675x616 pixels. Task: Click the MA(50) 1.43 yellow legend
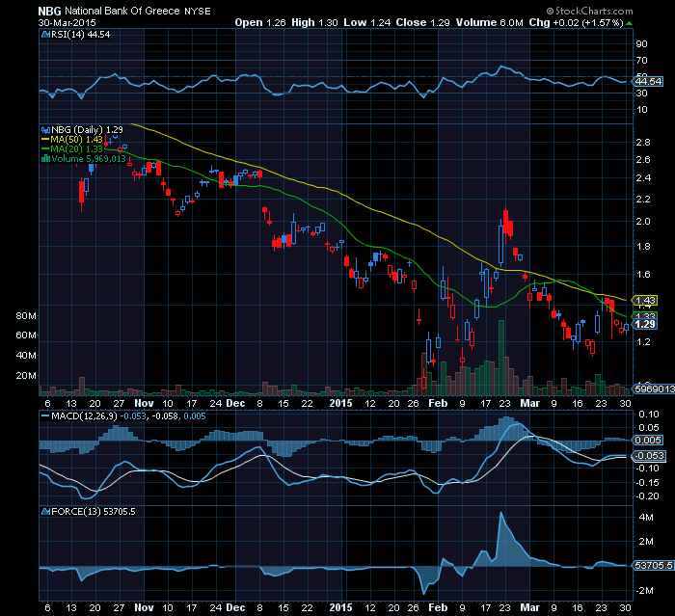[76, 140]
